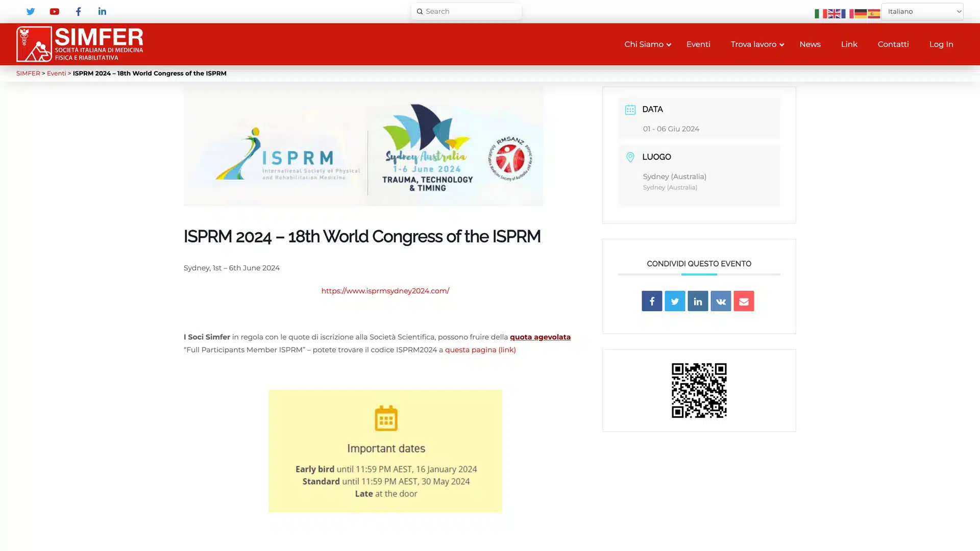Focus the Search input field

point(467,11)
